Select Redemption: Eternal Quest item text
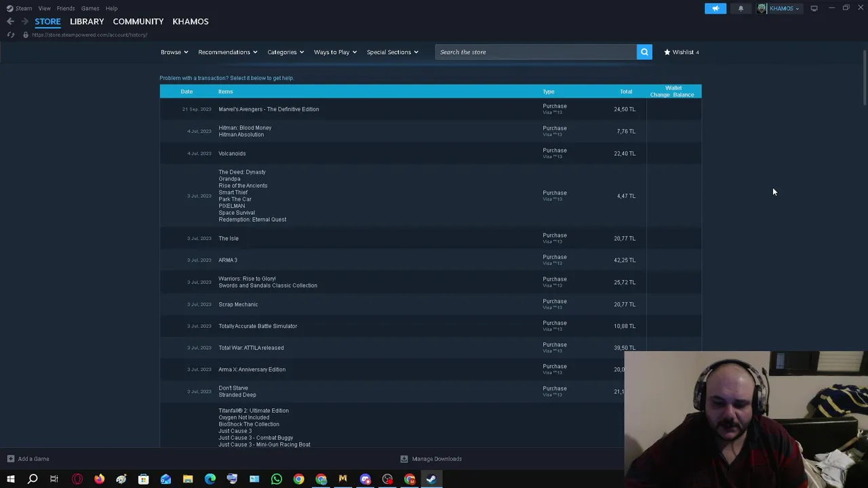Viewport: 868px width, 488px height. pyautogui.click(x=252, y=220)
